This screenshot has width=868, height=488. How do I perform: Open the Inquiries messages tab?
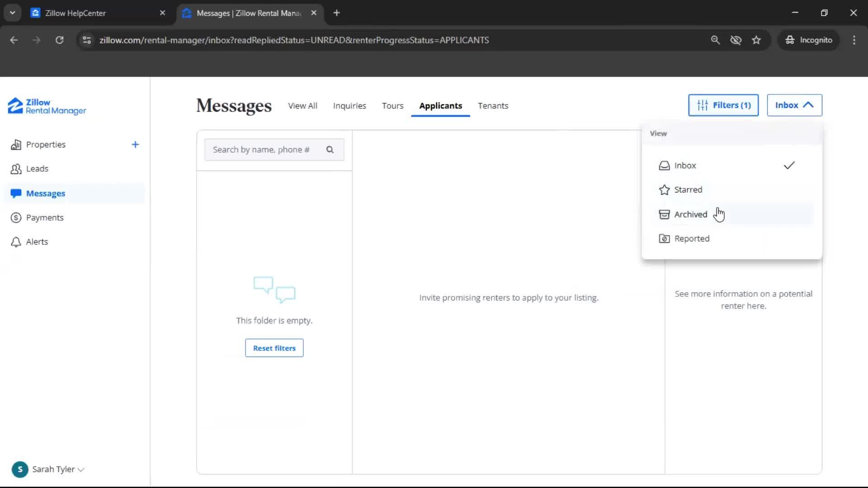pyautogui.click(x=349, y=106)
